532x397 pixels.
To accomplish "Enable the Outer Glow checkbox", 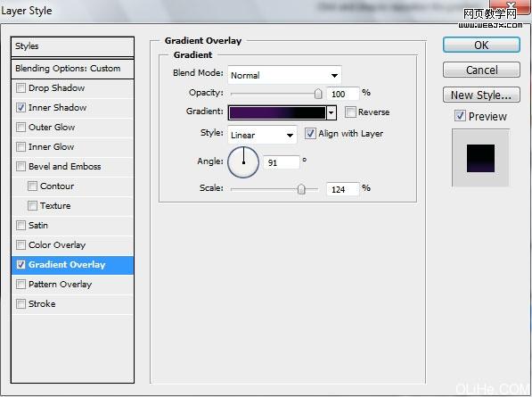I will coord(20,128).
